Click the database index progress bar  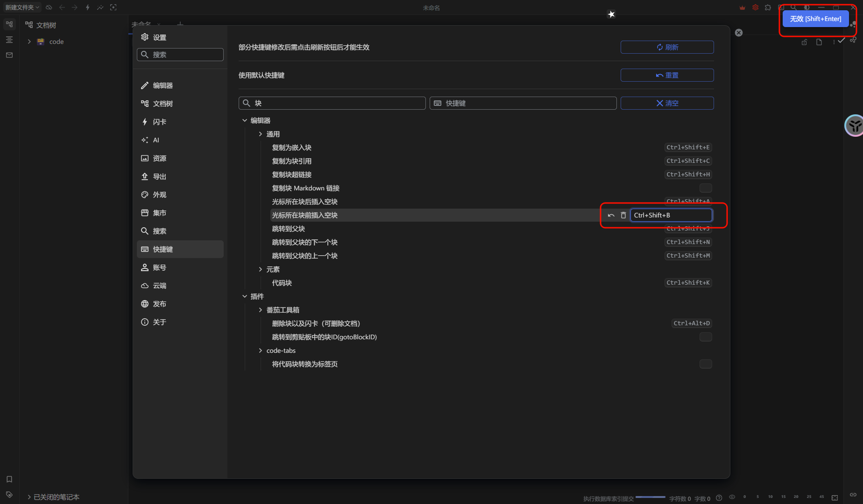pos(650,497)
